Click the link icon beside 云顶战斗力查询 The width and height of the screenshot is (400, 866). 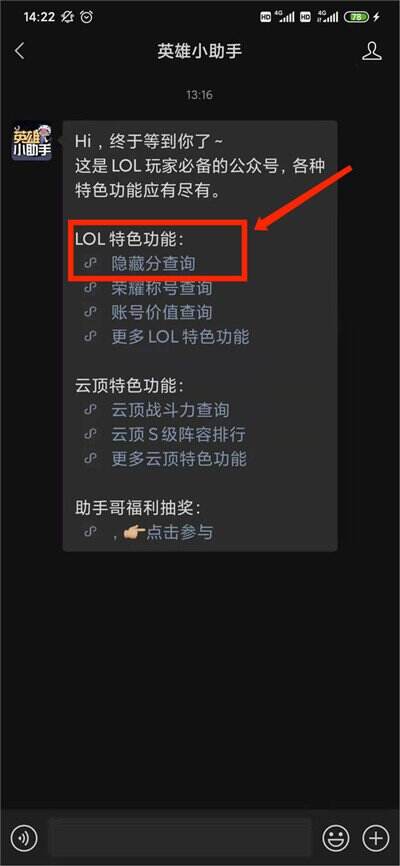(90, 410)
